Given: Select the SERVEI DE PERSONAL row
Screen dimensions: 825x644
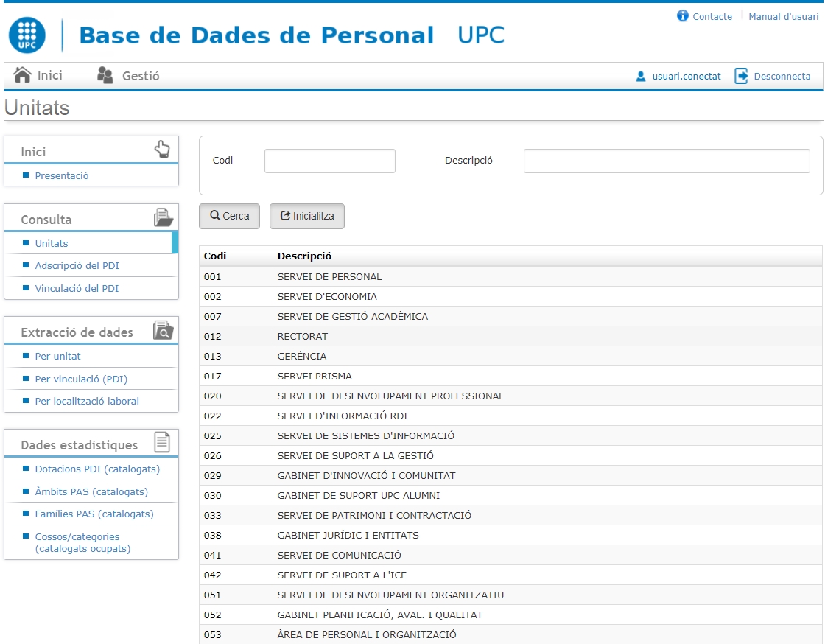Looking at the screenshot, I should (x=329, y=277).
